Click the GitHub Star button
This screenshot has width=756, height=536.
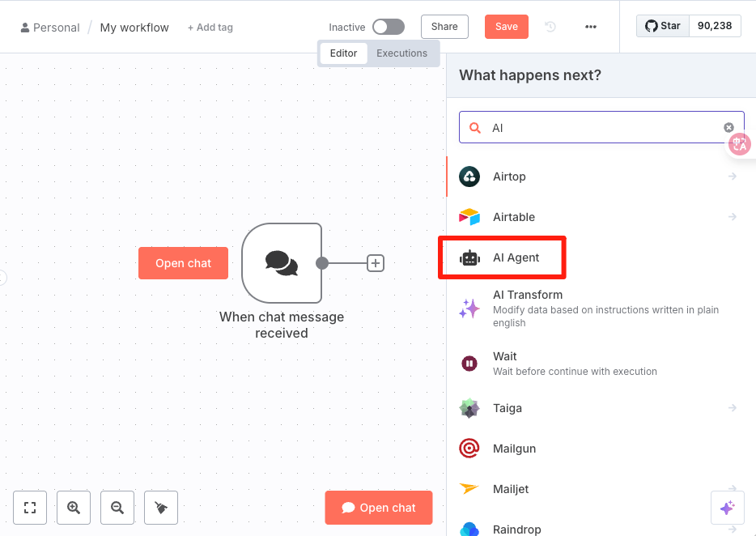(663, 26)
